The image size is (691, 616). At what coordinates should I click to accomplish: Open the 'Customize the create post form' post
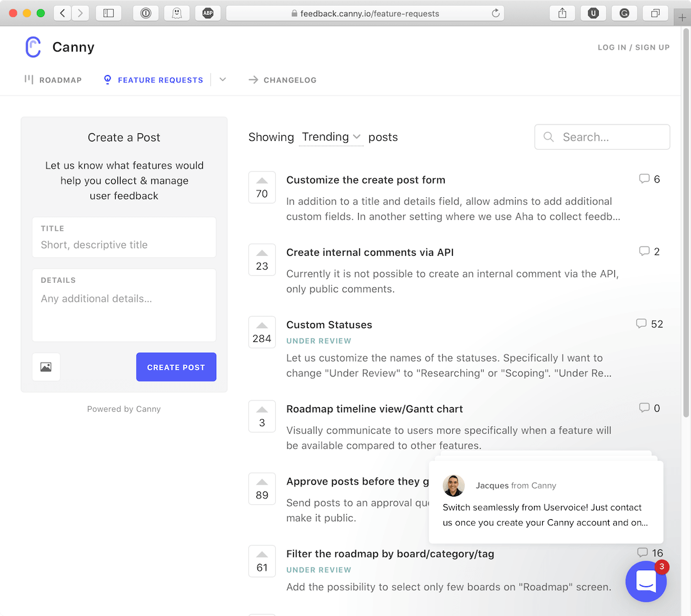click(366, 180)
